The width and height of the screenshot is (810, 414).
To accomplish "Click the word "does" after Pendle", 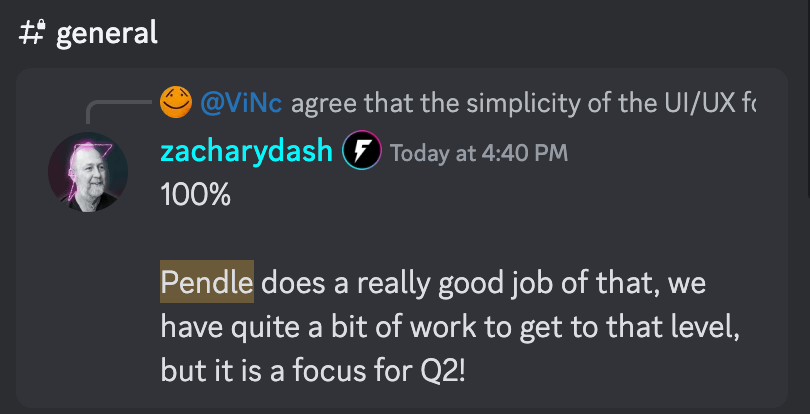I will [293, 283].
